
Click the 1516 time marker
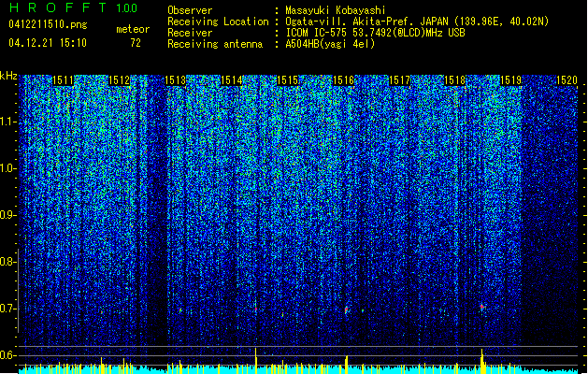[343, 80]
